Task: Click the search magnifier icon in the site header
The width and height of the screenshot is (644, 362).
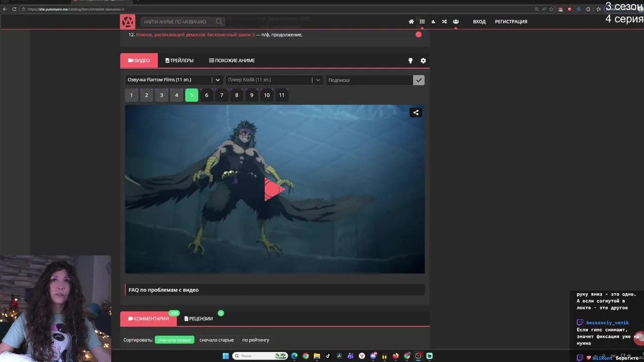Action: tap(219, 22)
